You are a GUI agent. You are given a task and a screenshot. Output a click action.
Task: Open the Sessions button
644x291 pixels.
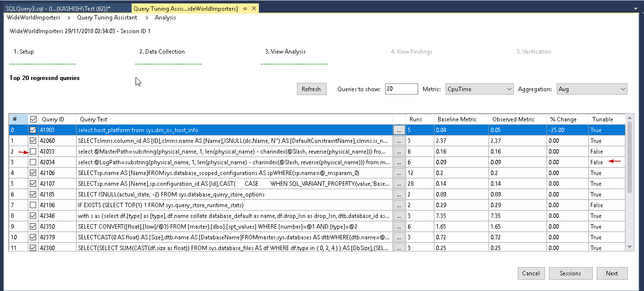pyautogui.click(x=570, y=273)
